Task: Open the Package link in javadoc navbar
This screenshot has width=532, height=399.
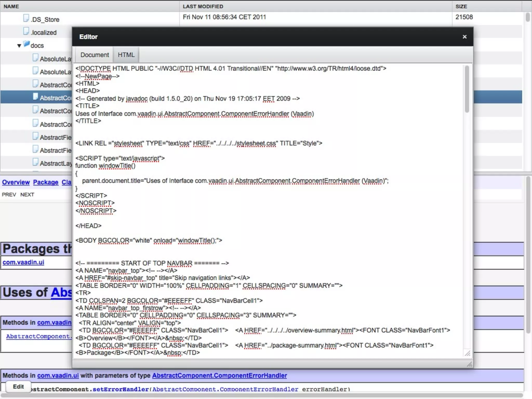Action: pos(46,182)
